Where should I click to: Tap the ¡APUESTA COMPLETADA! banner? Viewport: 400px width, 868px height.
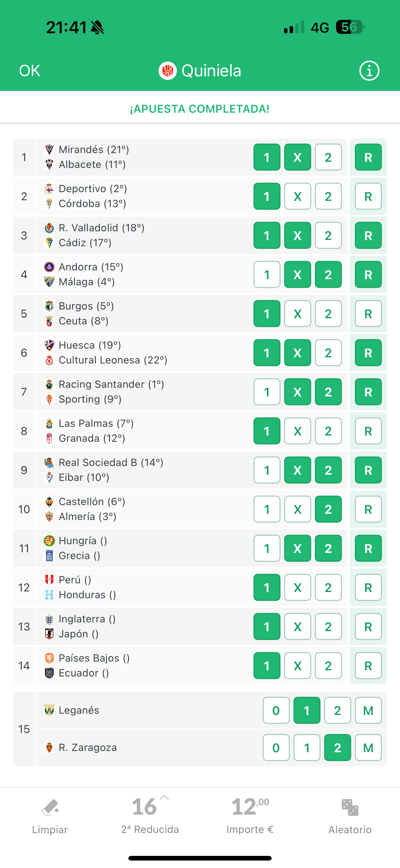point(200,109)
